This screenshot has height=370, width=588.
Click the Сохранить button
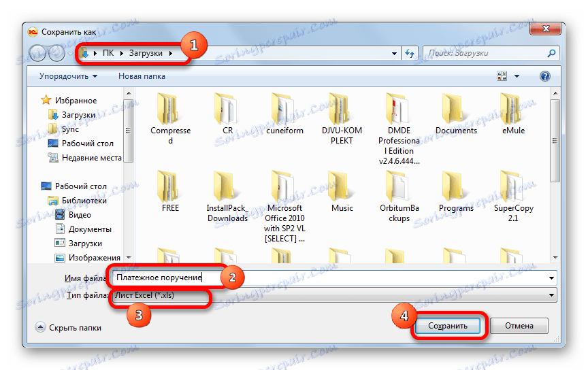pyautogui.click(x=448, y=326)
